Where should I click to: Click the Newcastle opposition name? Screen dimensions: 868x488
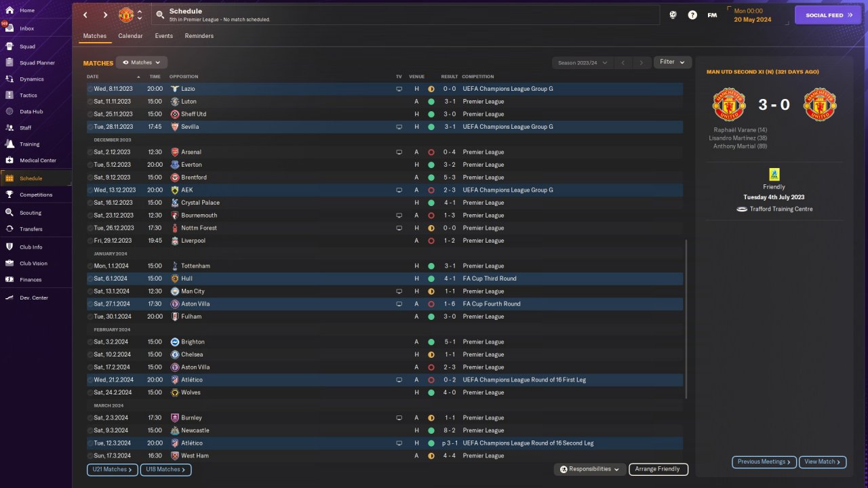coord(195,430)
